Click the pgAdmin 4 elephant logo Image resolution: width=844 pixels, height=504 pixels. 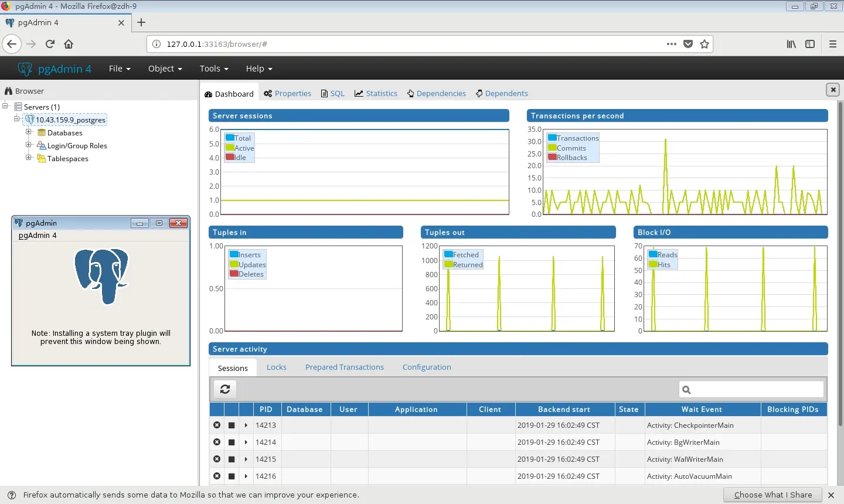click(x=25, y=69)
